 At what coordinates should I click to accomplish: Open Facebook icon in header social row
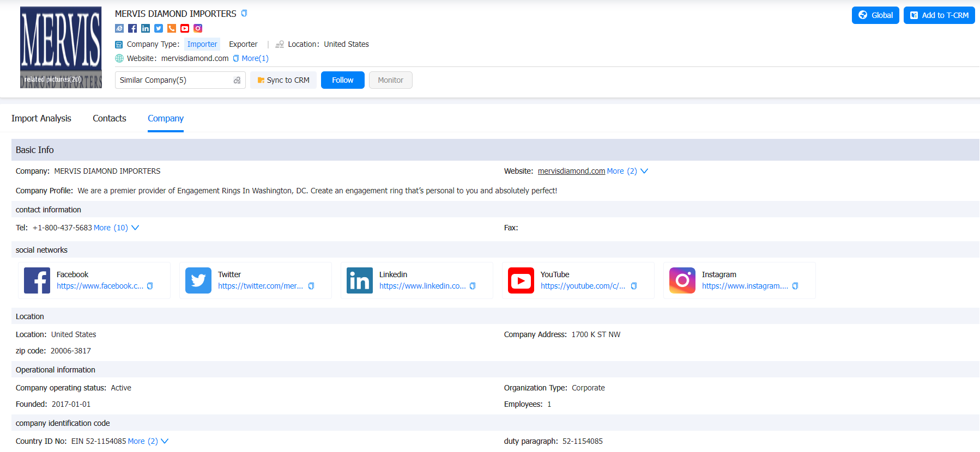(132, 28)
